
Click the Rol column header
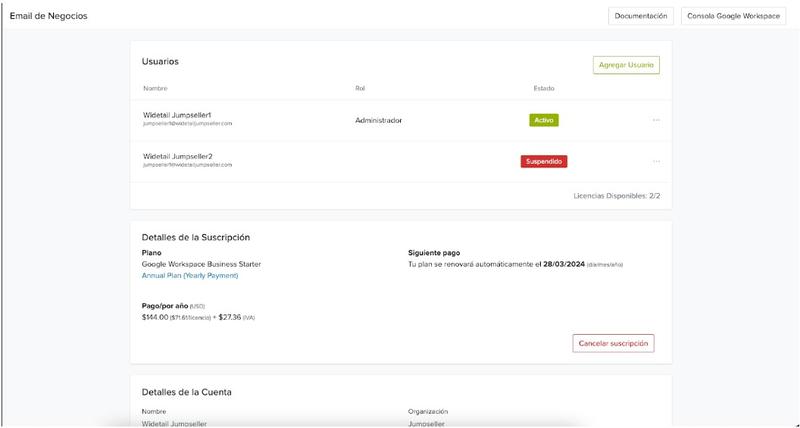pyautogui.click(x=360, y=88)
